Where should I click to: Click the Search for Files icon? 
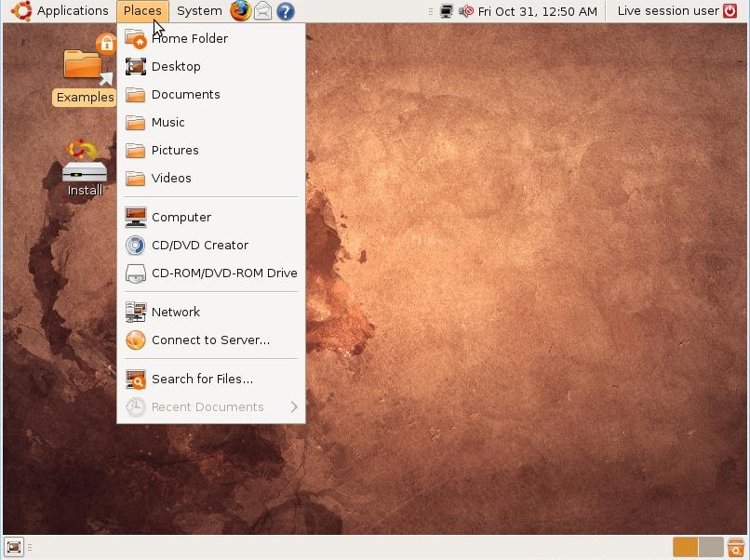point(135,380)
